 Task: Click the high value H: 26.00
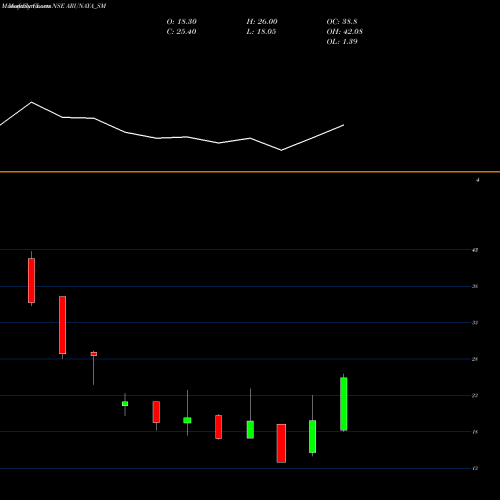[262, 22]
